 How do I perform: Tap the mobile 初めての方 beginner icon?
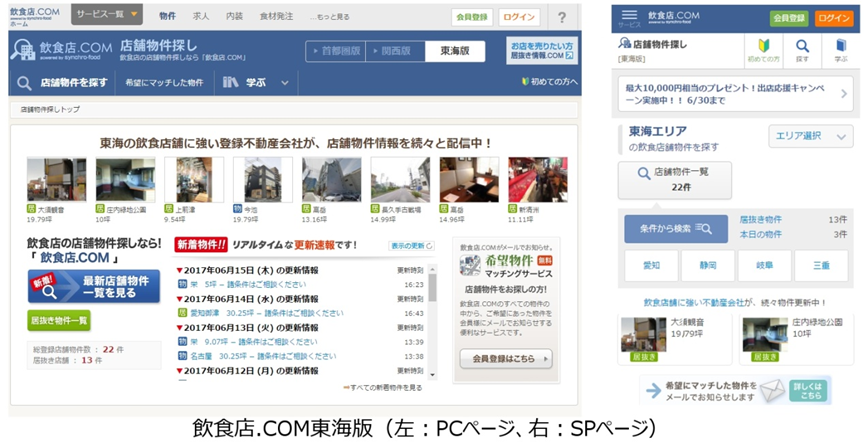[763, 50]
